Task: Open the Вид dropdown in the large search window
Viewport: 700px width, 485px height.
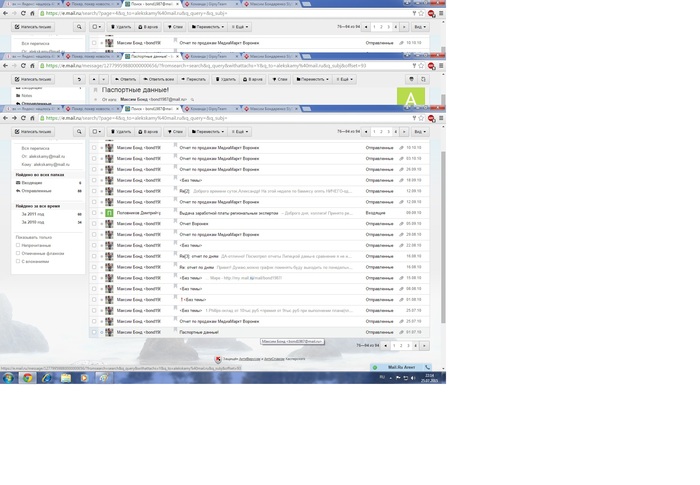Action: point(420,132)
